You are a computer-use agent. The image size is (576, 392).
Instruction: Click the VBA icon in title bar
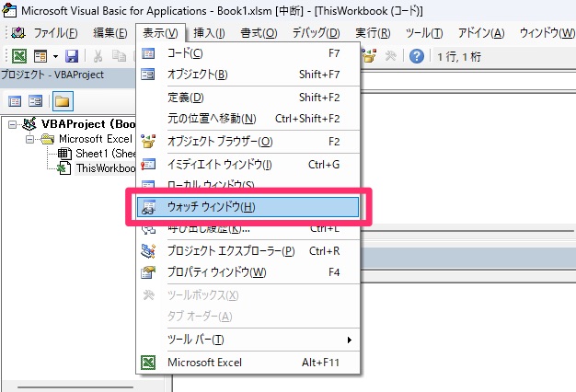click(x=9, y=11)
